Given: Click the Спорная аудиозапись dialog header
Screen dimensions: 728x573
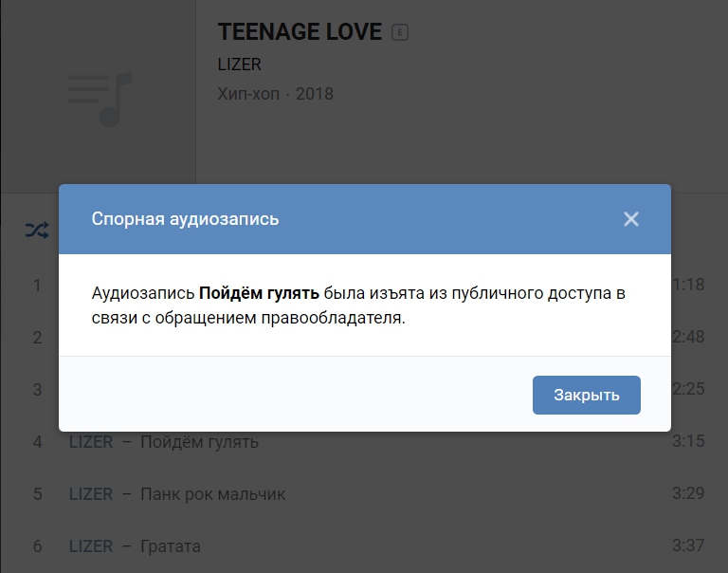Looking at the screenshot, I should 186,219.
